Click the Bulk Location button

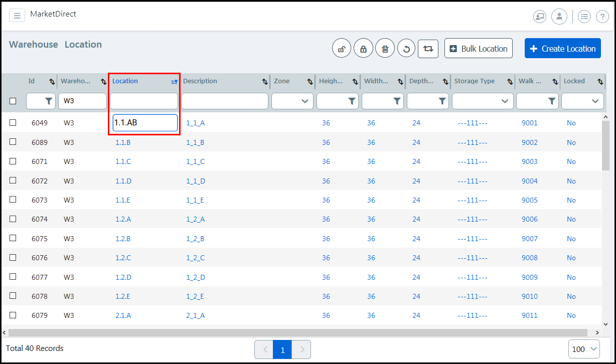pos(478,49)
